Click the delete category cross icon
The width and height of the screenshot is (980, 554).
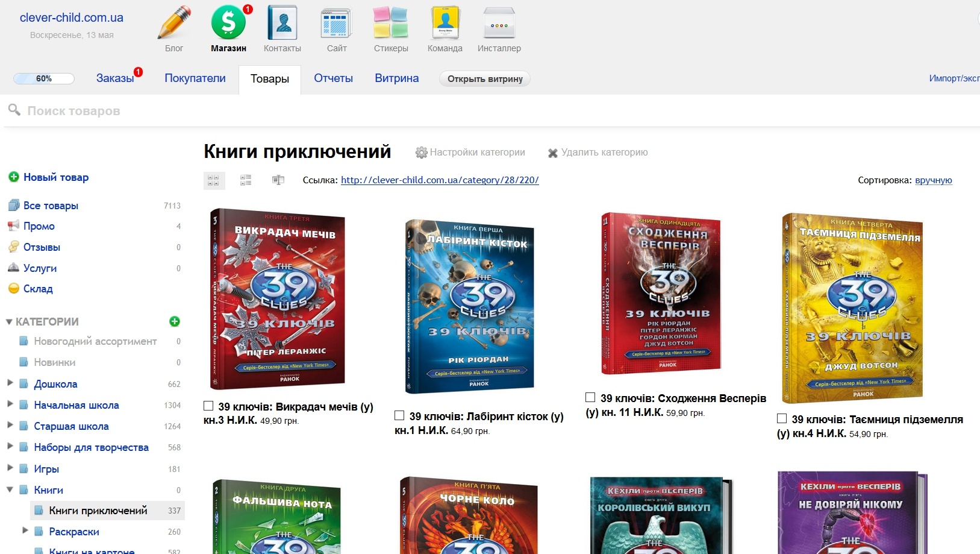coord(552,153)
